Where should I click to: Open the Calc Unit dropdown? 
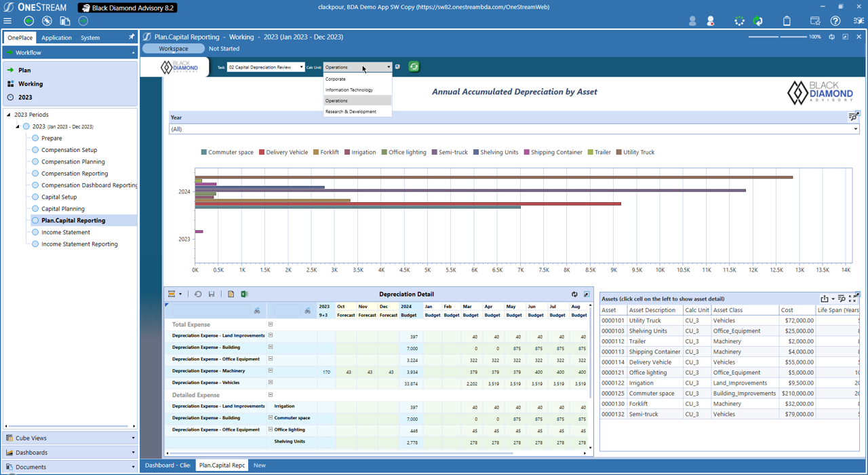tap(357, 67)
